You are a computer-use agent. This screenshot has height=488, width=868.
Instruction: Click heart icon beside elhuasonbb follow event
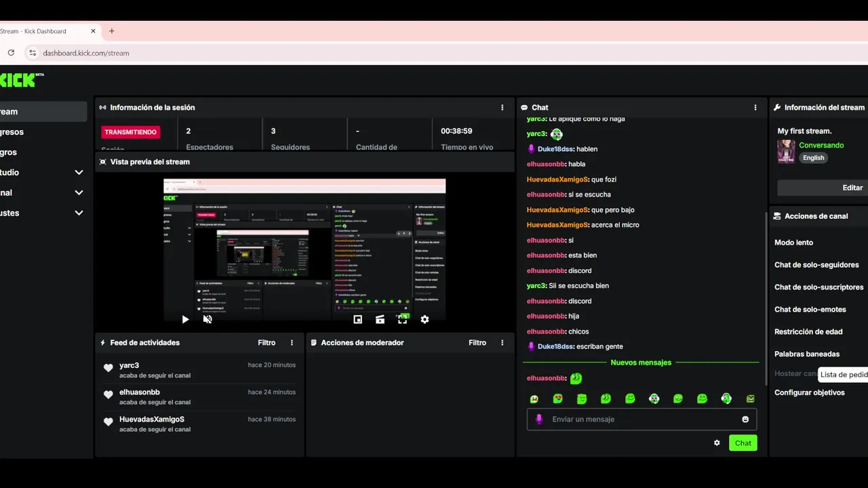click(x=108, y=394)
